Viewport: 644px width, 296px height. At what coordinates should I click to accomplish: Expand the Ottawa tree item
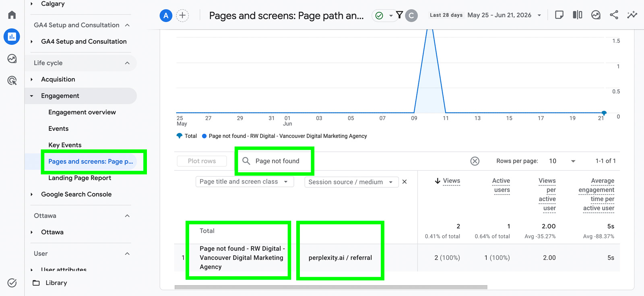click(32, 232)
